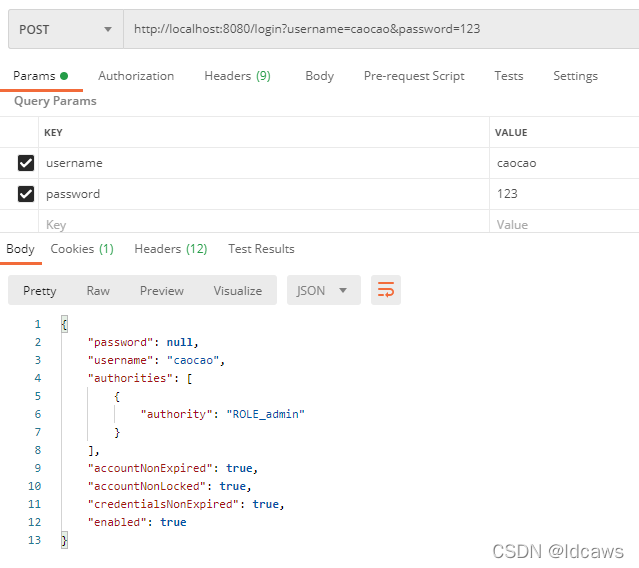Open the Test Results tab
This screenshot has width=639, height=568.
coord(261,249)
